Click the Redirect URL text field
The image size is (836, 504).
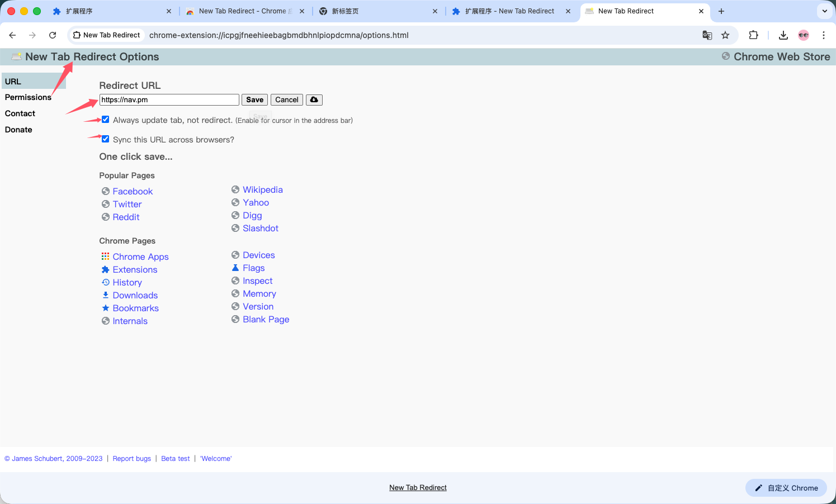click(169, 100)
